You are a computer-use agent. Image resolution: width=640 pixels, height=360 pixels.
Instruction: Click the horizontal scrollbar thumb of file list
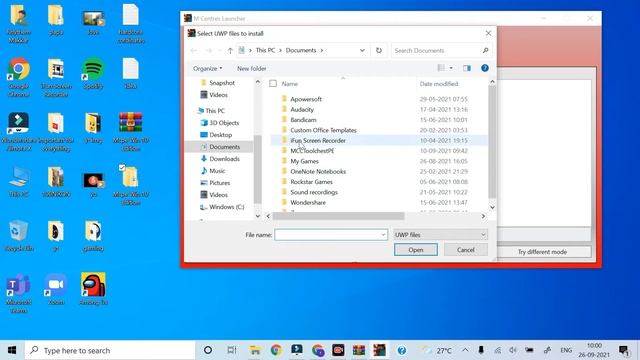[338, 216]
